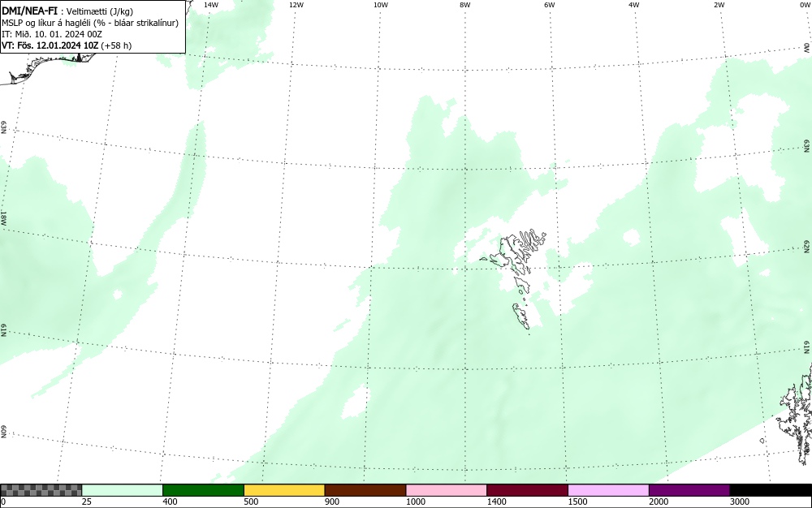This screenshot has width=812, height=508.
Task: Click the dark green 400–500 legend swatch
Action: point(203,490)
